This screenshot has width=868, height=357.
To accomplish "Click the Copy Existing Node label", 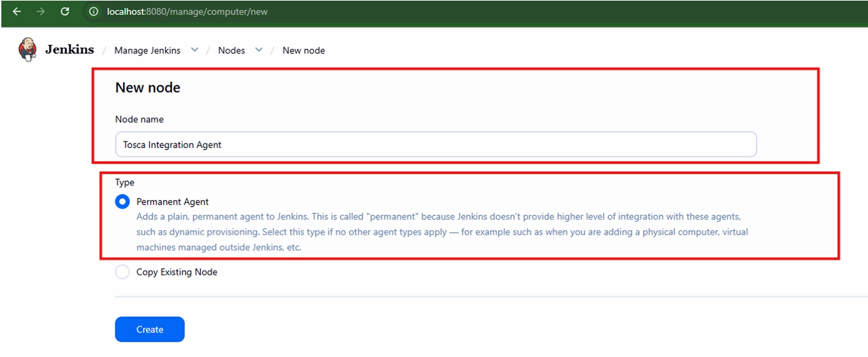I will (177, 272).
